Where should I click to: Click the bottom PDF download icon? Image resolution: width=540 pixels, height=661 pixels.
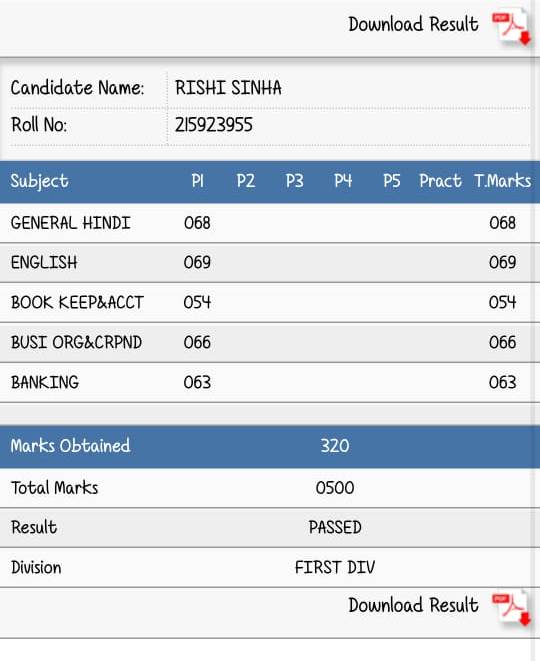tap(512, 609)
